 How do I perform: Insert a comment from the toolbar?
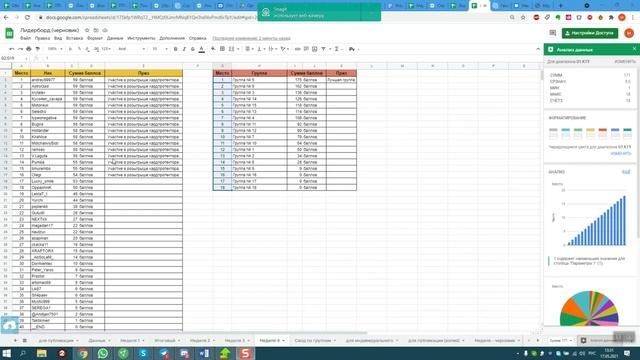(x=306, y=49)
